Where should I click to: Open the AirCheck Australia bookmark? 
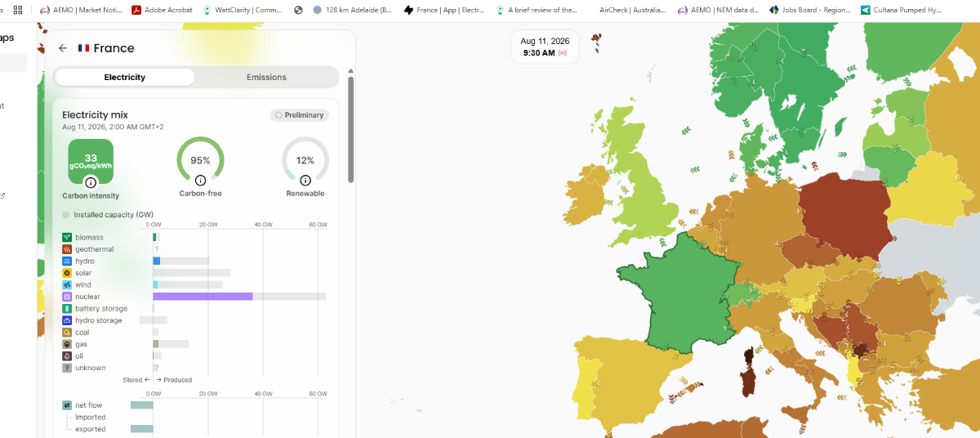(x=633, y=10)
